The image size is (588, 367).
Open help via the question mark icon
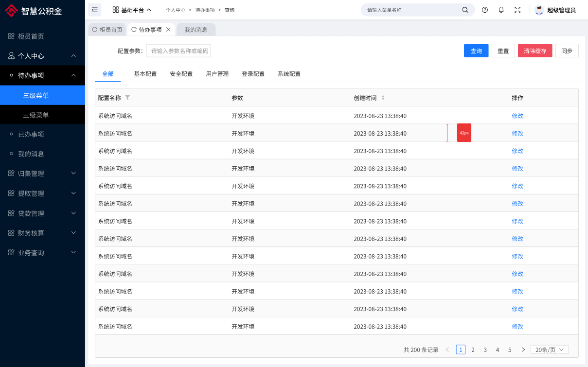pos(485,10)
